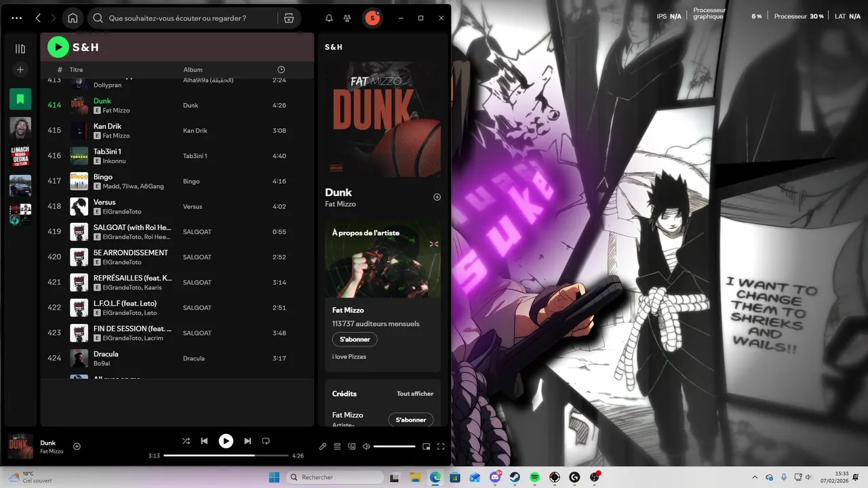Select the track '5E ARRONDISSEMENT'
The height and width of the screenshot is (488, 868).
(177, 257)
